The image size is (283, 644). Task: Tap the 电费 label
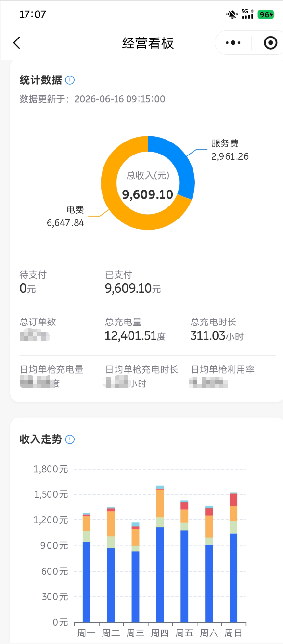click(75, 210)
